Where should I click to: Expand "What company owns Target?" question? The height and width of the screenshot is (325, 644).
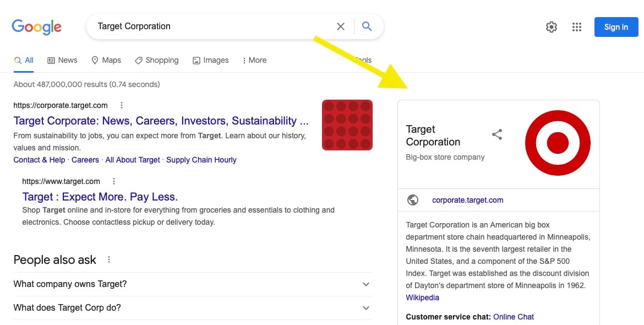pyautogui.click(x=366, y=284)
